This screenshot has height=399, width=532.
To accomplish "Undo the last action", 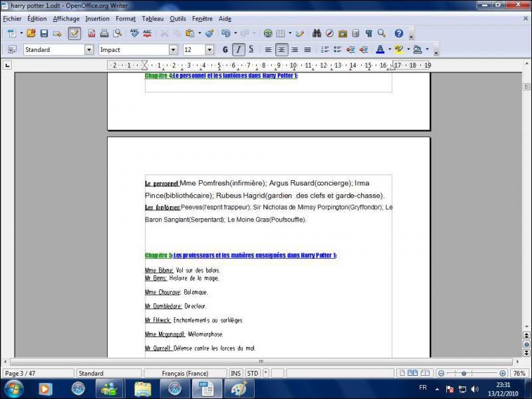I will 225,33.
